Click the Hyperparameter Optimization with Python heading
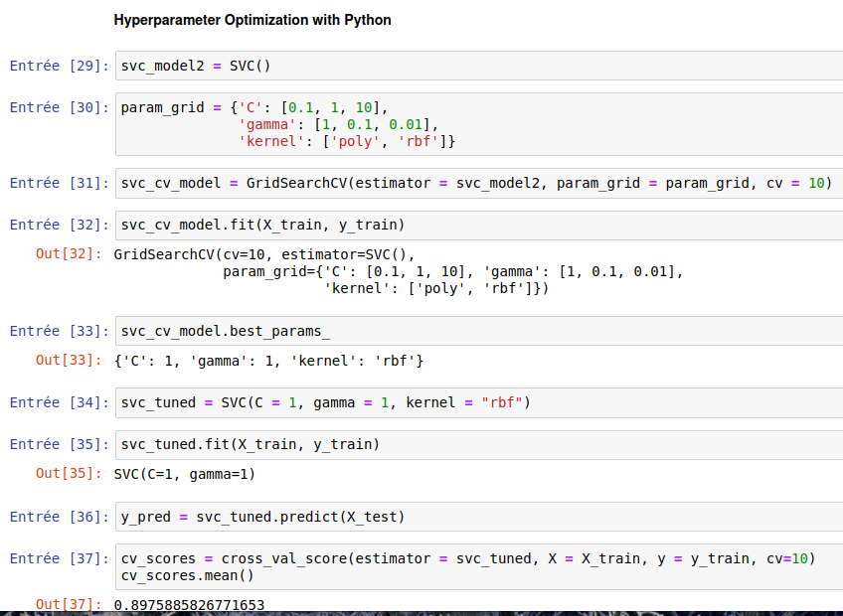Screen dimensions: 843x616 pos(253,20)
